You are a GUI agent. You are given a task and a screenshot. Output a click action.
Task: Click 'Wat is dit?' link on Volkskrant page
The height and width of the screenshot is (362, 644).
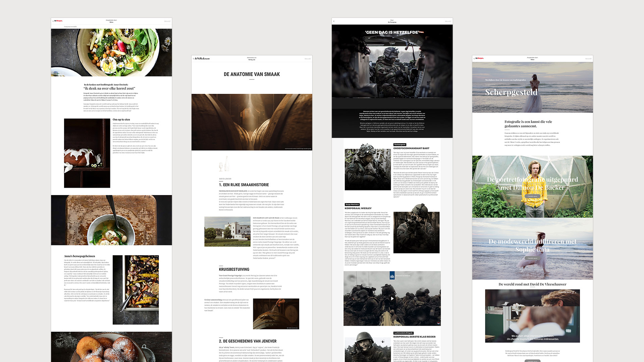click(x=308, y=59)
